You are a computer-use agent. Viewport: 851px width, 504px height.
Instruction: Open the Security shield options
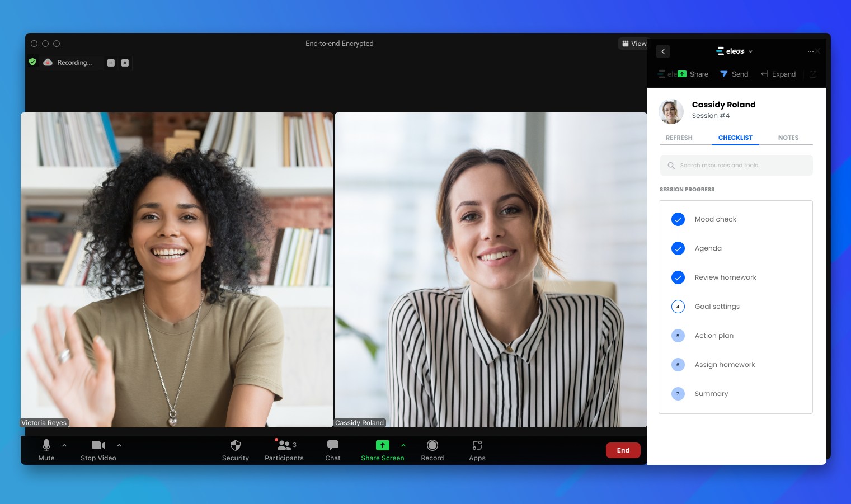236,446
